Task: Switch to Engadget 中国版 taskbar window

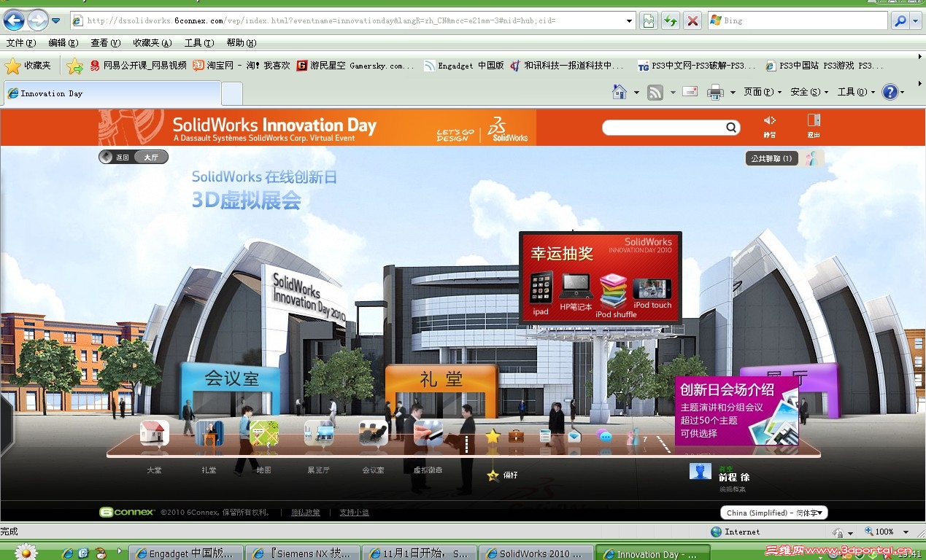Action: pos(187,553)
